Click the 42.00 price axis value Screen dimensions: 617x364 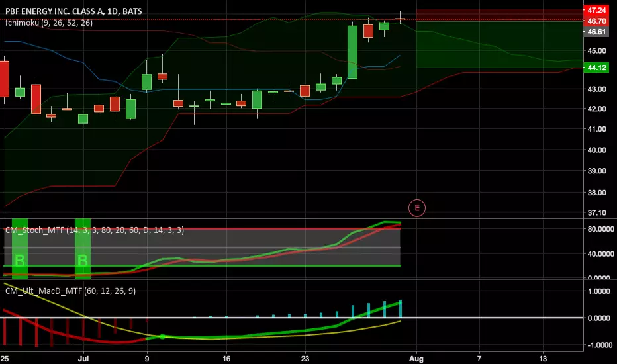click(x=596, y=109)
